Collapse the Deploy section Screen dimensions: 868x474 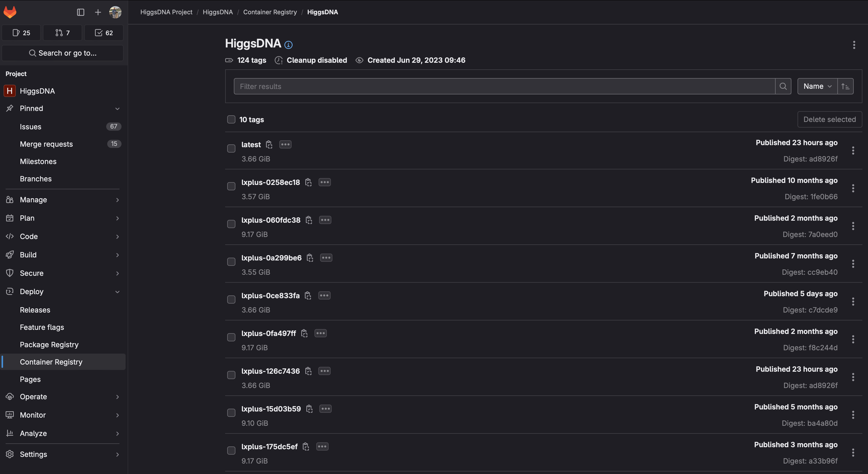pos(63,291)
